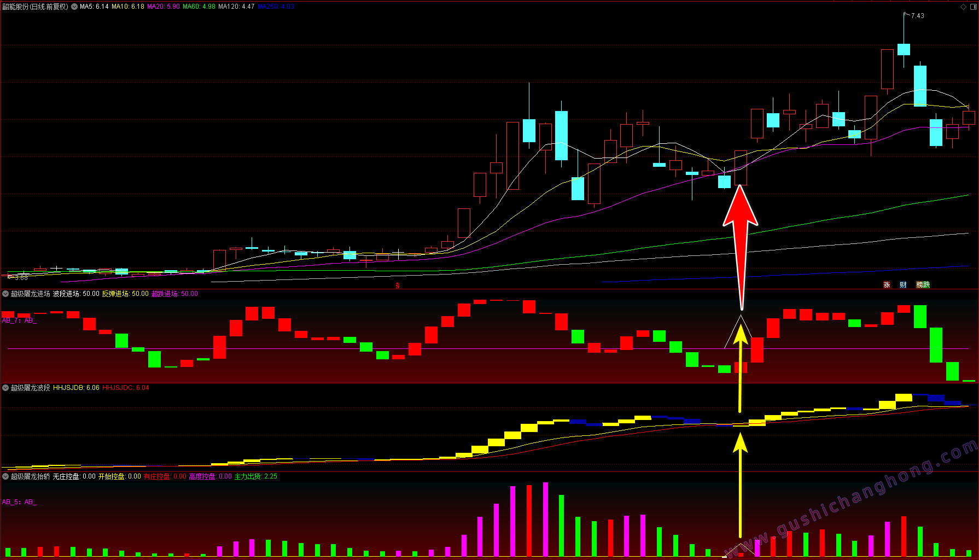Screen dimensions: 979x560
Task: Click the 7.43 high price label
Action: point(917,16)
